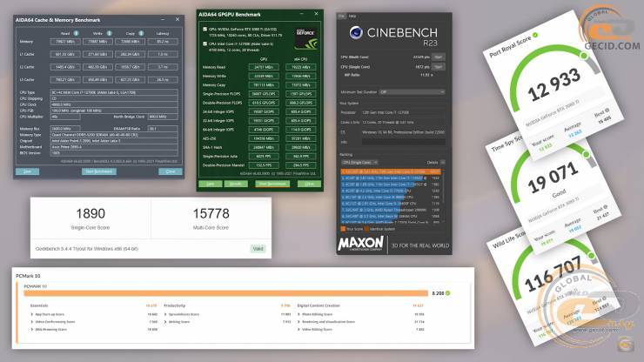Screen dimensions: 644x362
Task: Open the CPU (Single Core) ranking dropdown
Action: point(359,163)
